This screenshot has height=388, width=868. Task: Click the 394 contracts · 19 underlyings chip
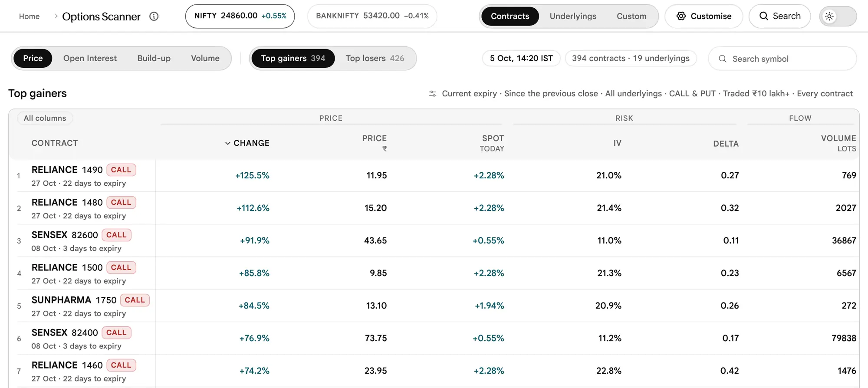(x=631, y=59)
